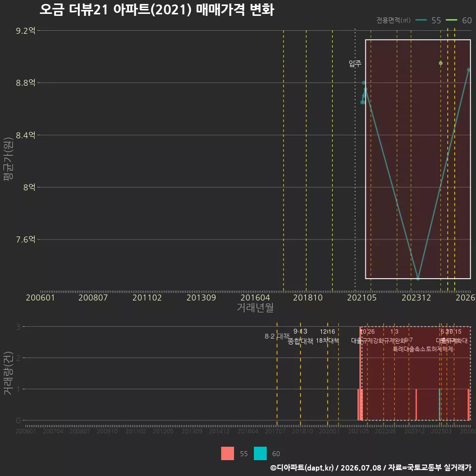This screenshot has width=476, height=476.
Task: Click the '종합대책' annotation text
Action: [x=300, y=341]
